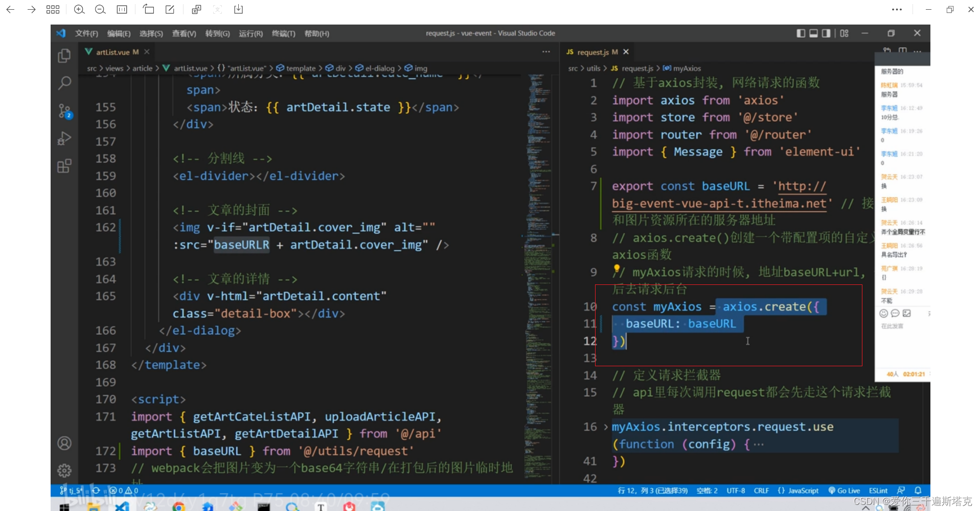Open Explorer in VS Code activity bar
Screen dimensions: 980x511
pos(64,55)
